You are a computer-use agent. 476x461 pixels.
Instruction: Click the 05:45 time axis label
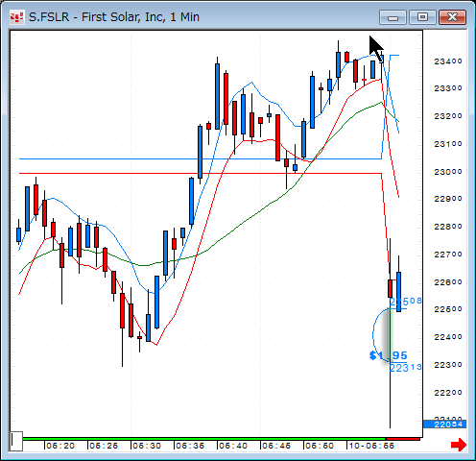[x=276, y=446]
